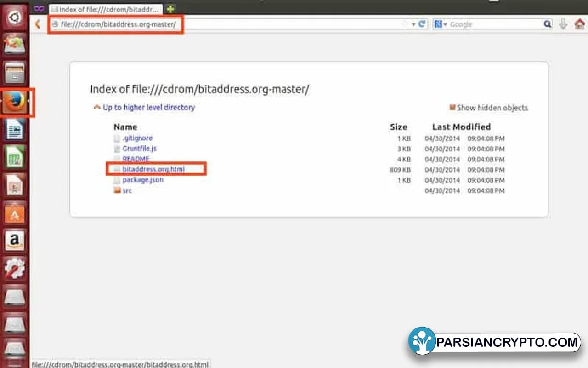The image size is (588, 368).
Task: Click the src folder icon
Action: click(117, 190)
